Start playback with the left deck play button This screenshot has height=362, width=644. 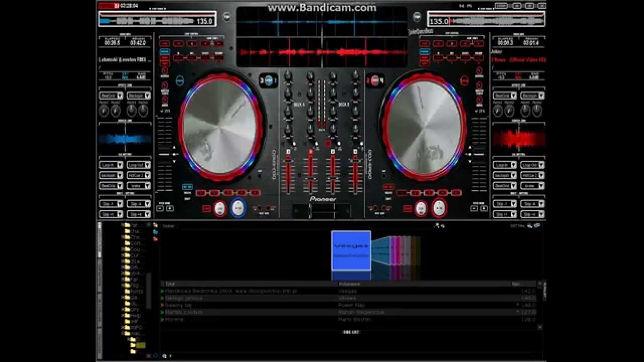(238, 208)
